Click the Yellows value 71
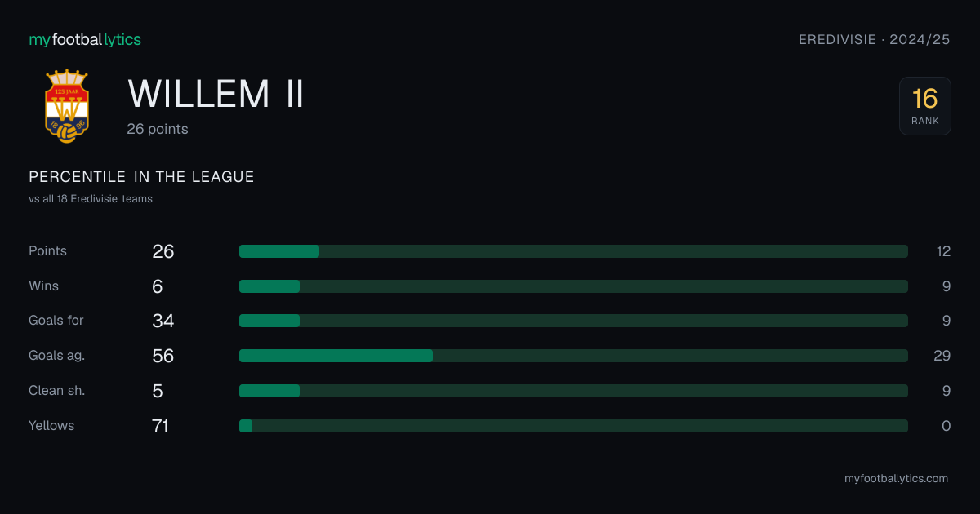Screen dimensions: 980x514 coord(160,426)
